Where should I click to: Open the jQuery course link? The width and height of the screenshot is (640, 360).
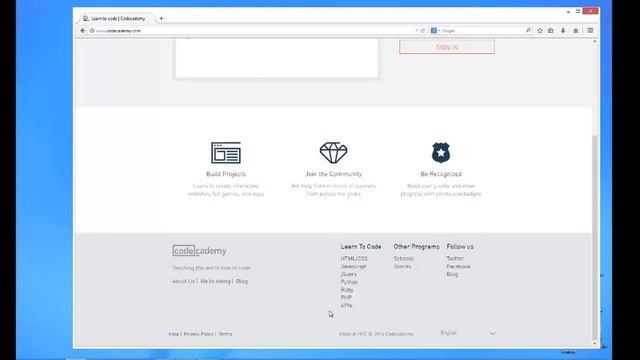[349, 274]
